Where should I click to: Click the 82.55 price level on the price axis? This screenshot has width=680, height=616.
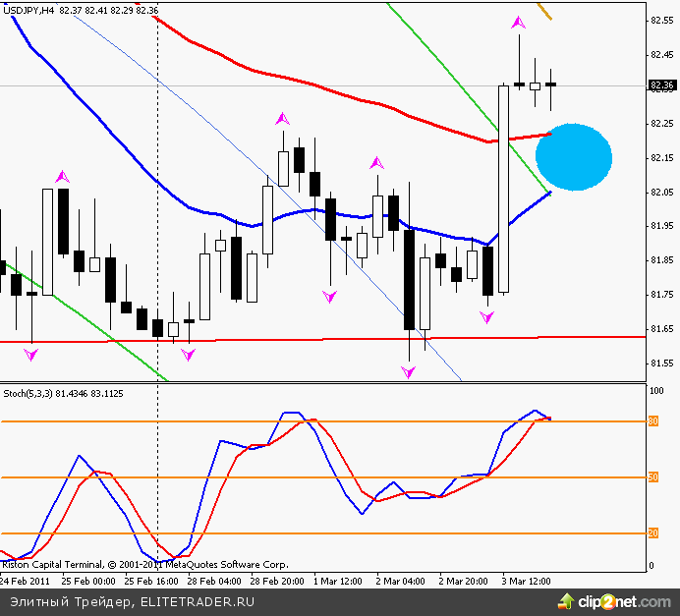tap(661, 20)
